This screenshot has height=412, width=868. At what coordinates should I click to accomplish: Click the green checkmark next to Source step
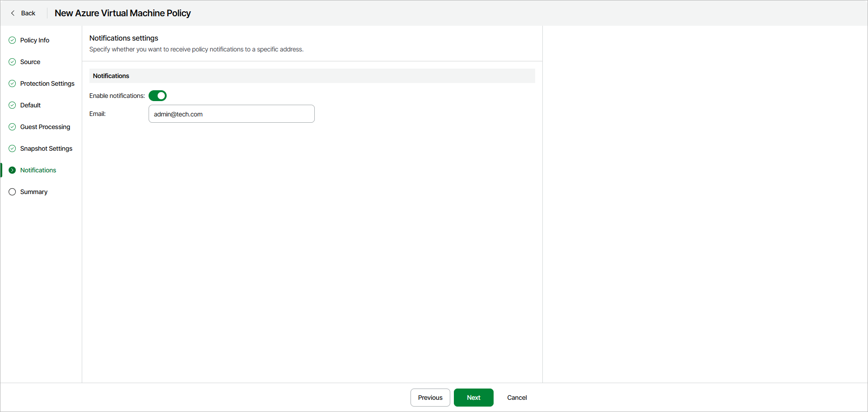point(12,62)
